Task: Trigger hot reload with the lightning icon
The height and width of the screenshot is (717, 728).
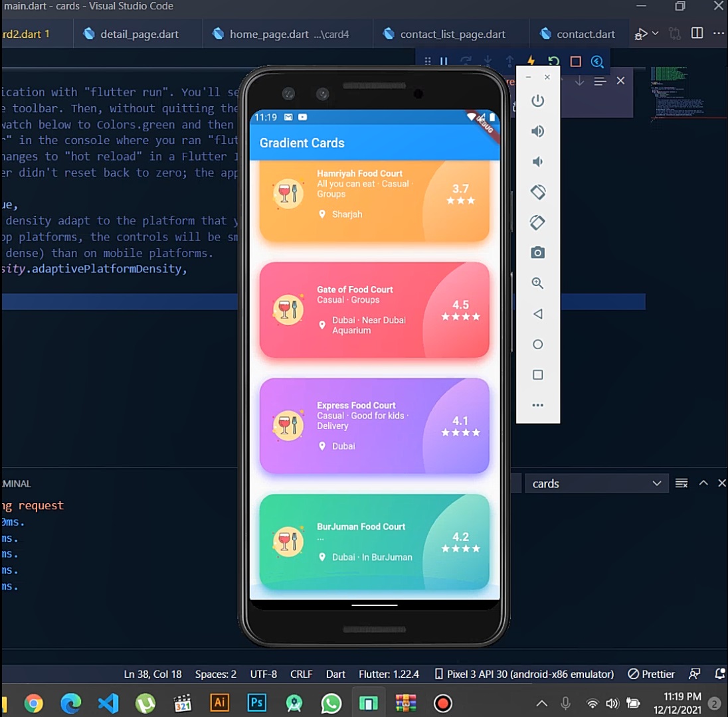Action: (531, 61)
